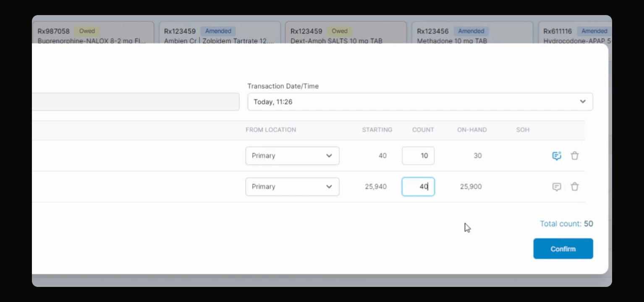Open the Rx123459 Dext-Amph SALTS Owed card
Image resolution: width=644 pixels, height=302 pixels.
[x=346, y=33]
